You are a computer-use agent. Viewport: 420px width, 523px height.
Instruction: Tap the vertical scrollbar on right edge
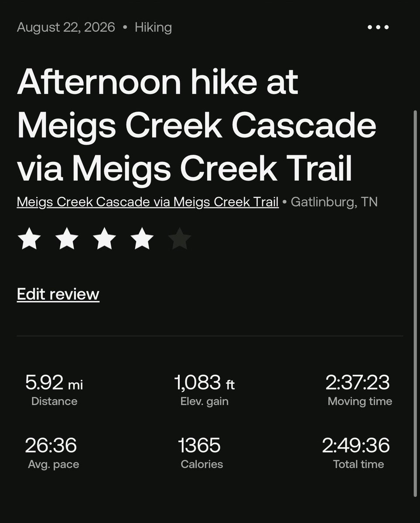click(414, 303)
